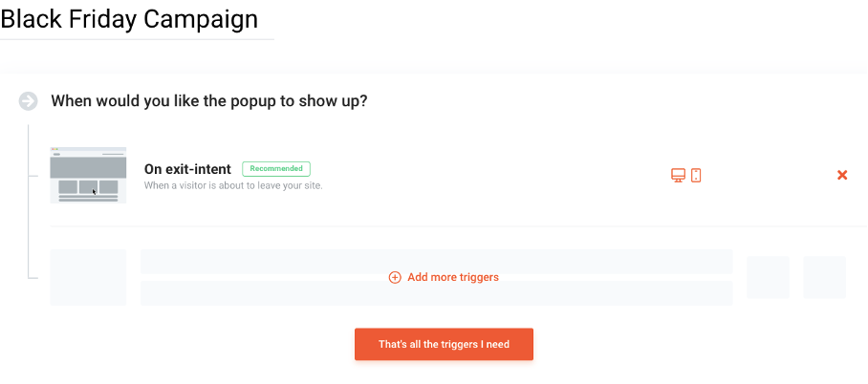Click the cursor graphic inside exit-intent thumbnail
The image size is (868, 384).
pyautogui.click(x=94, y=191)
